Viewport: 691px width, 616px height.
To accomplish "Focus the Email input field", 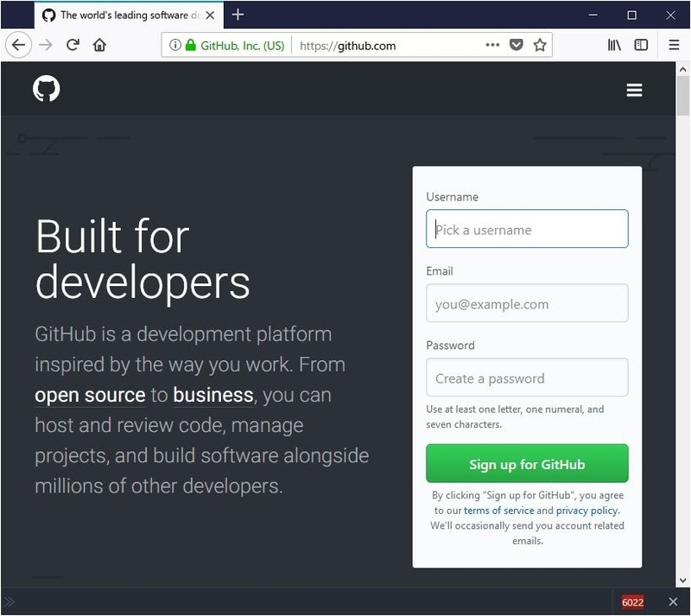I will pyautogui.click(x=527, y=304).
